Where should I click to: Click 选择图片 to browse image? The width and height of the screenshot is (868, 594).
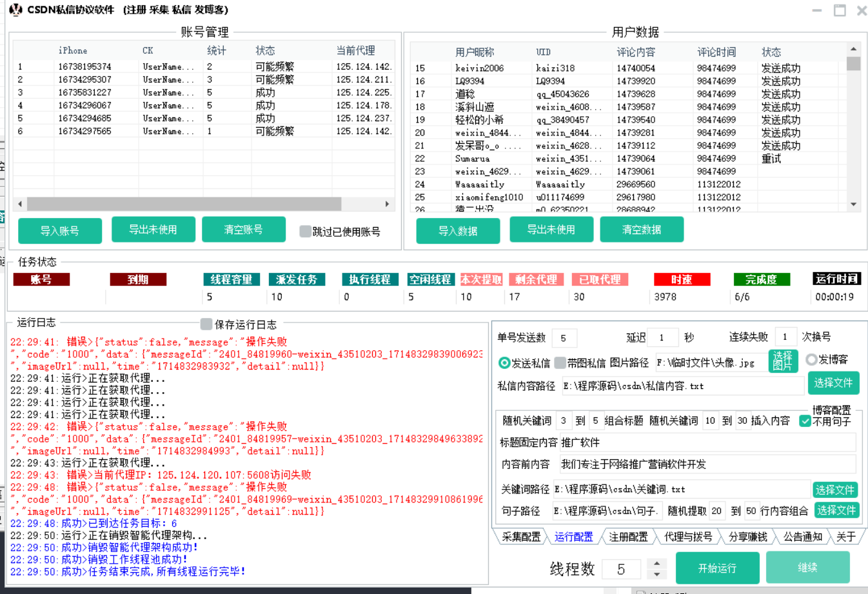click(x=783, y=361)
